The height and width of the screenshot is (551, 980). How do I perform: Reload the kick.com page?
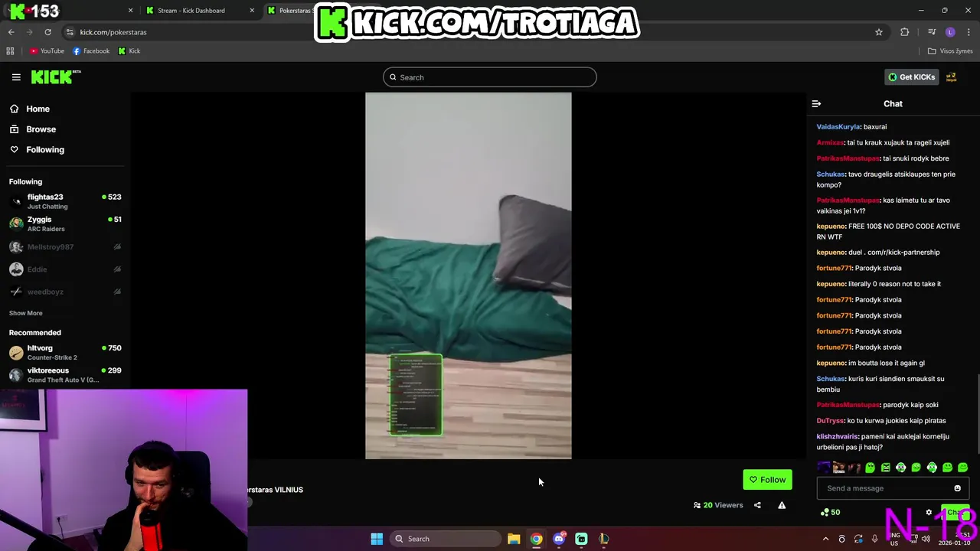[47, 32]
